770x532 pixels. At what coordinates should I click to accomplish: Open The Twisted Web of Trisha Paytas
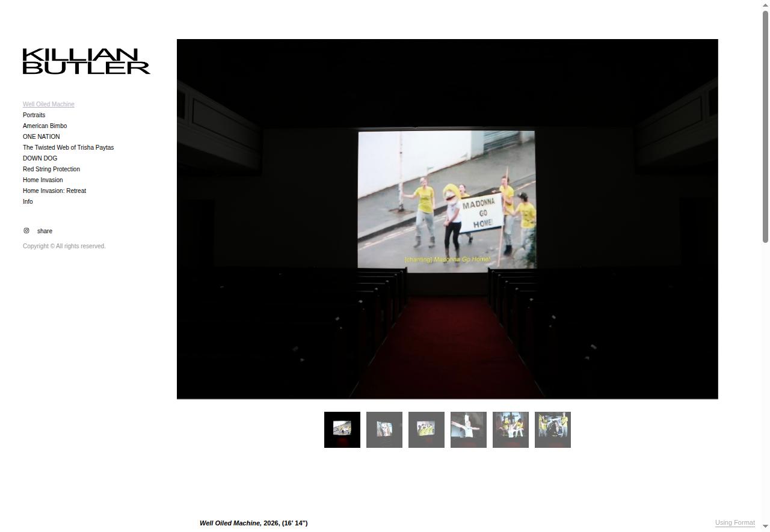pyautogui.click(x=68, y=148)
